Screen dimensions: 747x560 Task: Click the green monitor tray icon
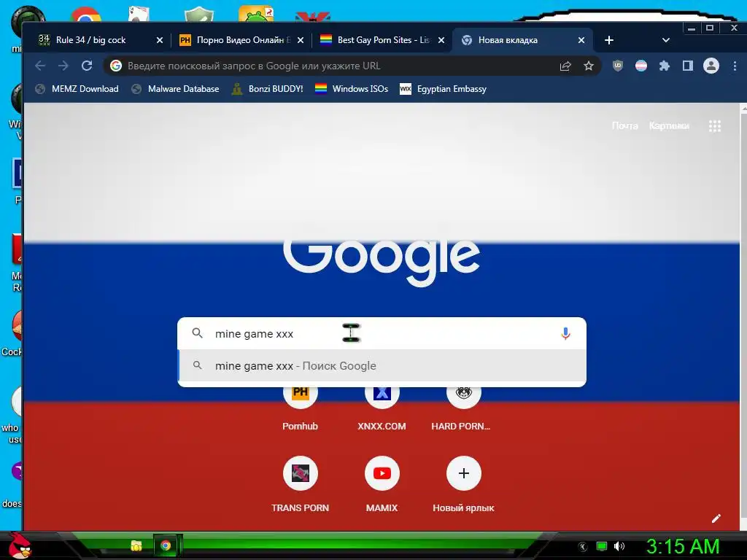click(602, 546)
